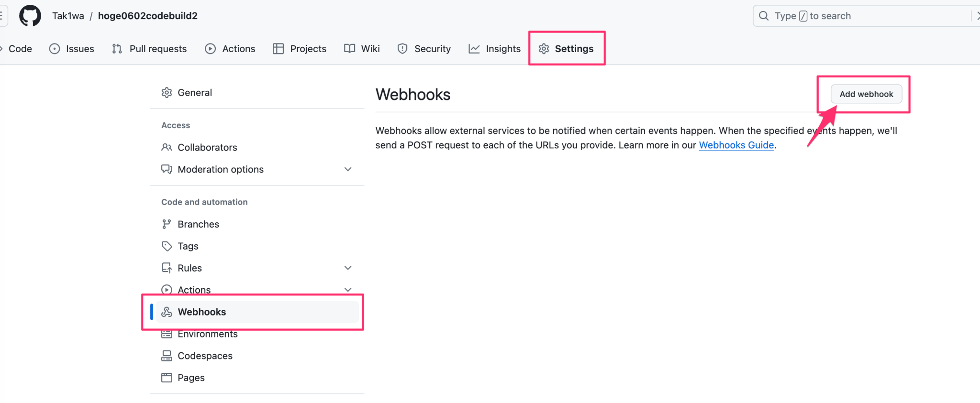Expand the Actions sidebar section
Viewport: 980px width, 403px height.
coord(348,289)
